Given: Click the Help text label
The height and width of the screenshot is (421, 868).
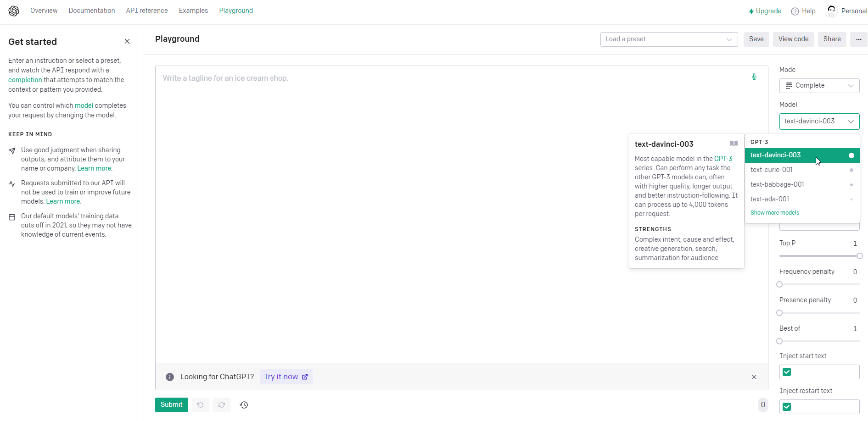Looking at the screenshot, I should pyautogui.click(x=809, y=11).
